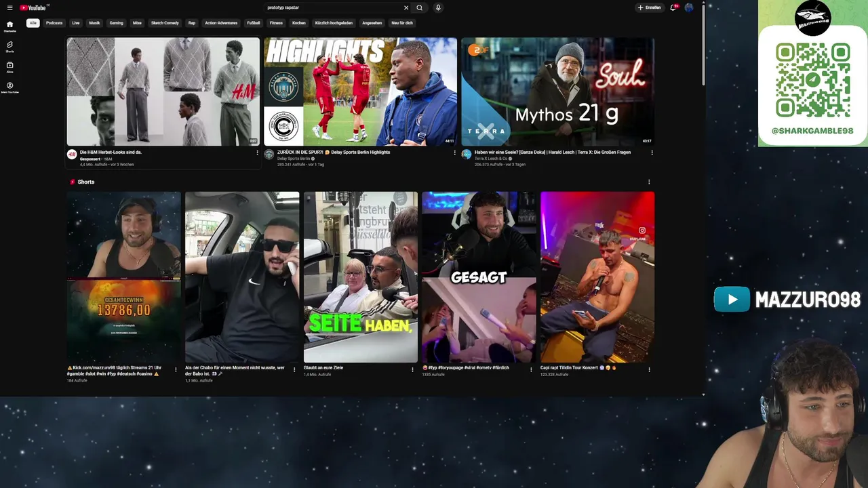Viewport: 868px width, 488px height.
Task: Open options for the H&M Herbst-Looks video
Action: click(x=257, y=152)
